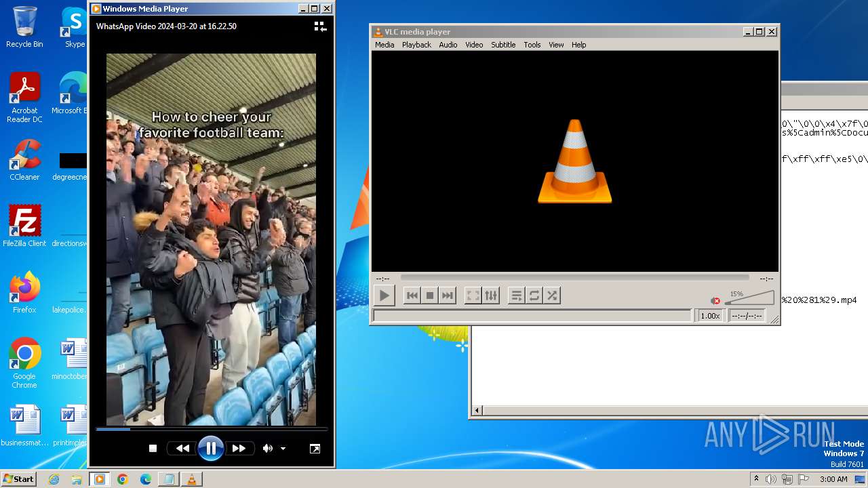Image resolution: width=868 pixels, height=488 pixels.
Task: Switch to Windows Media Player taskbar button
Action: pyautogui.click(x=100, y=479)
